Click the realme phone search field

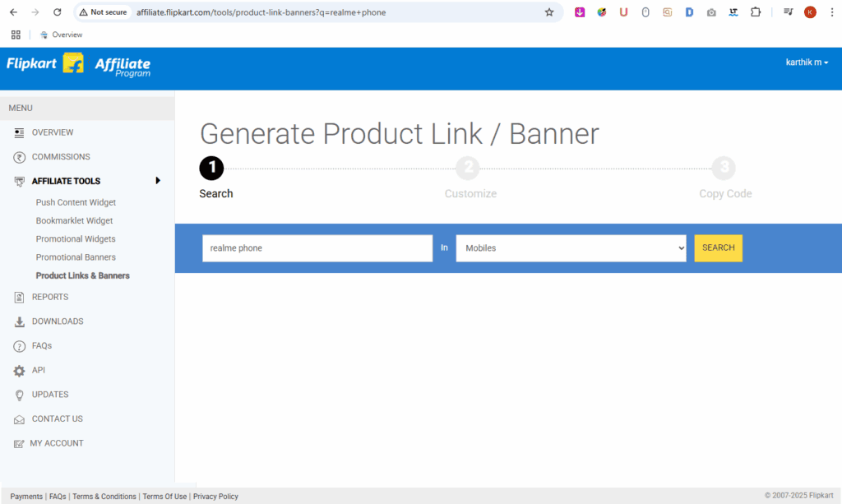(x=317, y=248)
